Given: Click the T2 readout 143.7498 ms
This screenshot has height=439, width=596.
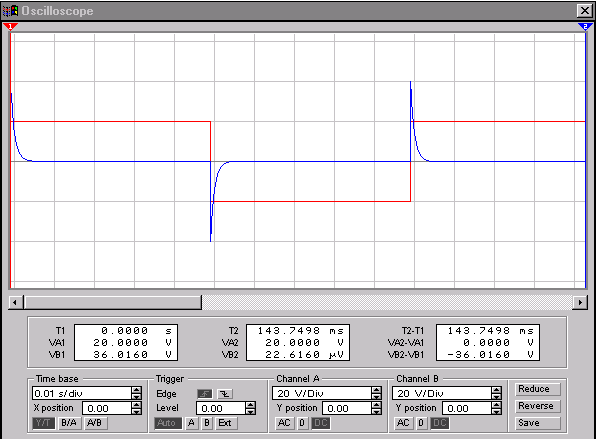Looking at the screenshot, I should coord(301,331).
